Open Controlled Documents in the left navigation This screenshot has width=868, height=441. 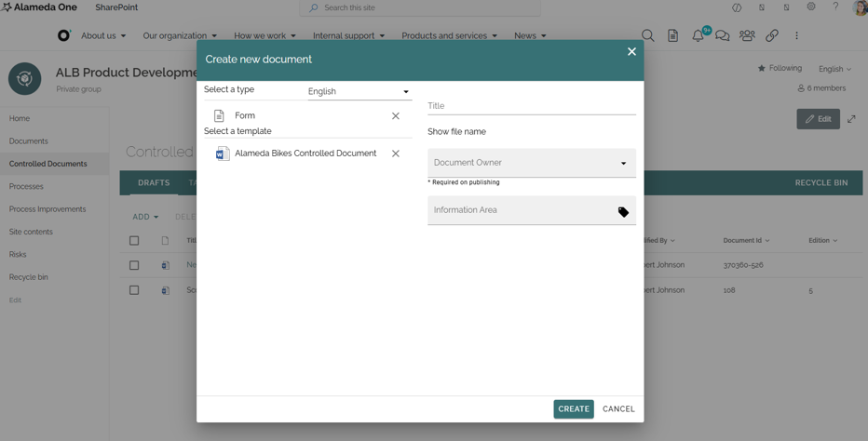pos(47,164)
